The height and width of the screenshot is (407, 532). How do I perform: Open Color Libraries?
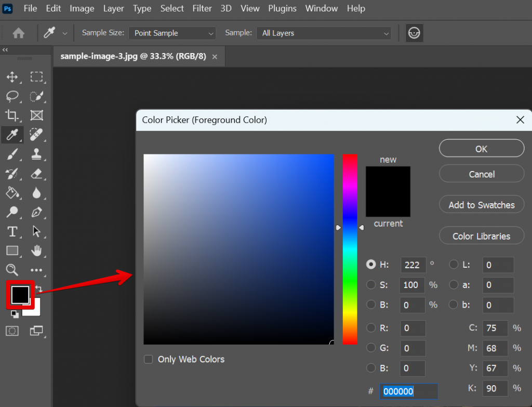coord(481,235)
